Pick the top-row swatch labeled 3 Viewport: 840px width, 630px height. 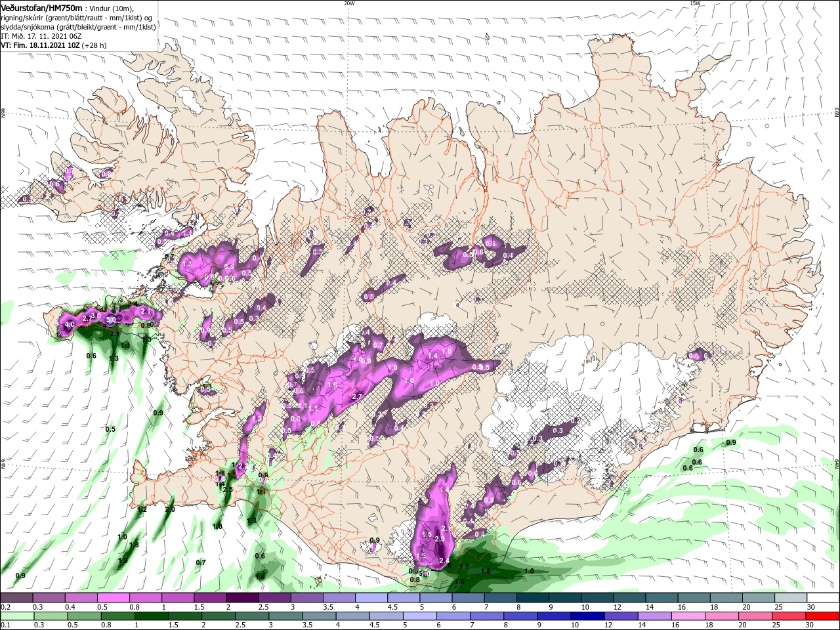pyautogui.click(x=306, y=598)
